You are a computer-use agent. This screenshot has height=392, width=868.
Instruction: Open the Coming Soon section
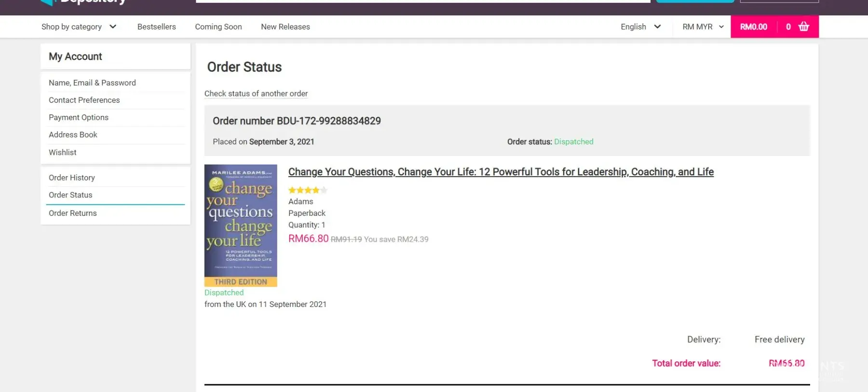218,27
